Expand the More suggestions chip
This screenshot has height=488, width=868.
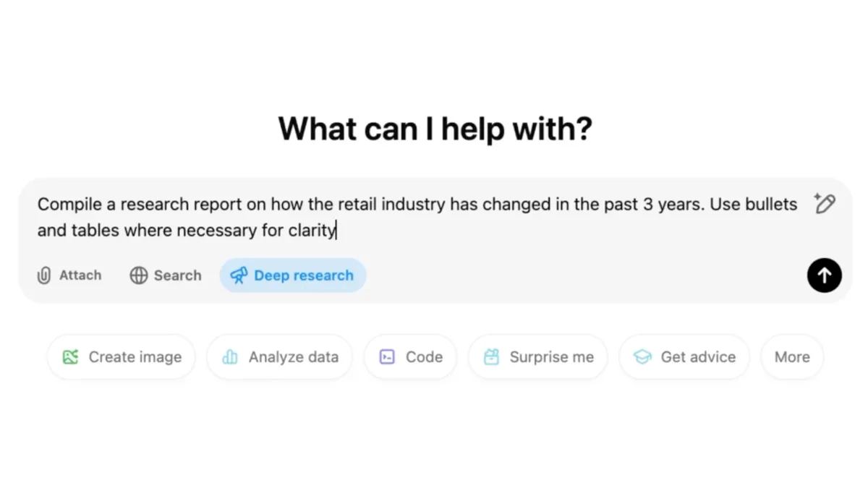[x=792, y=356]
